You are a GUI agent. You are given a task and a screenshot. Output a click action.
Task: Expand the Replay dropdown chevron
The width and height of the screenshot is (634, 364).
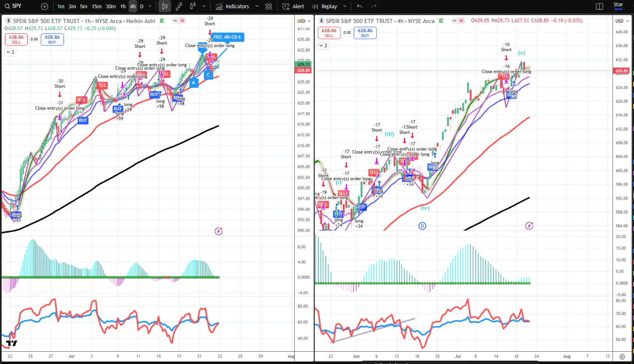(x=345, y=7)
